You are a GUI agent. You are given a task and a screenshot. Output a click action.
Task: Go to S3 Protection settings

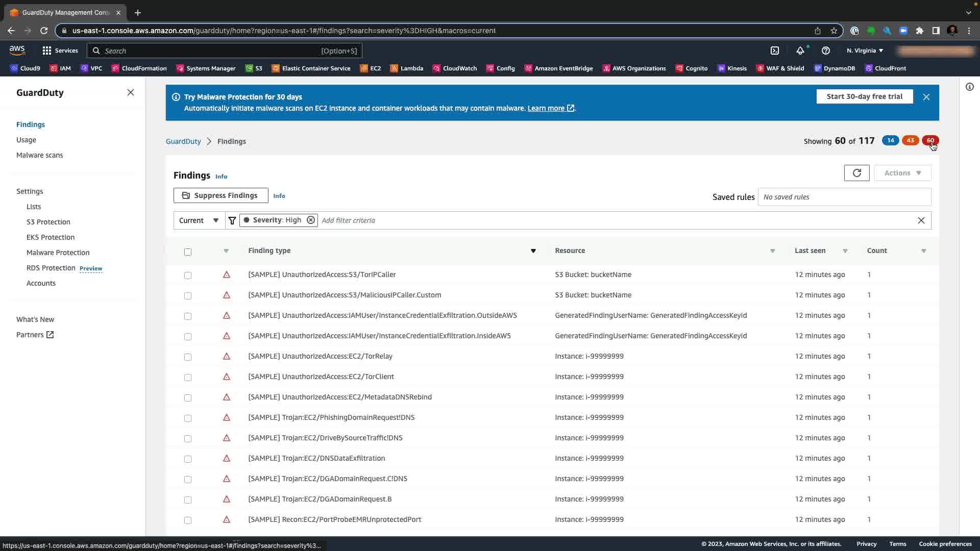pyautogui.click(x=48, y=222)
